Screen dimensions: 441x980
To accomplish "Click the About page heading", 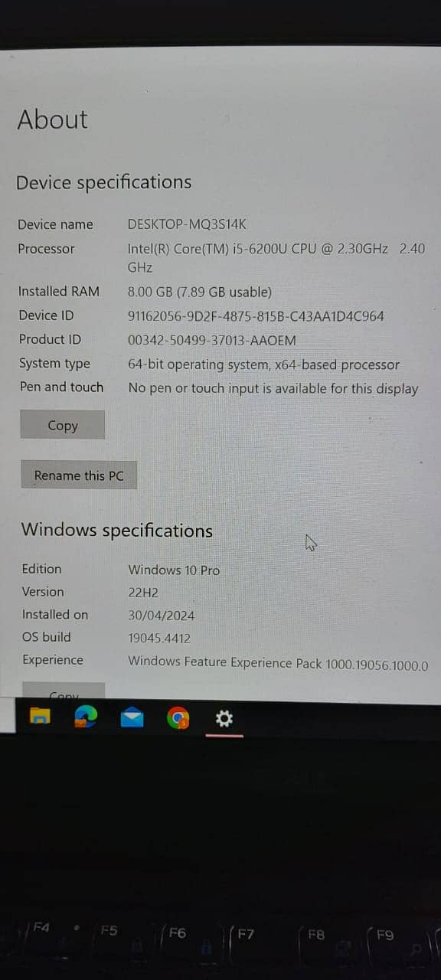I will [x=53, y=119].
